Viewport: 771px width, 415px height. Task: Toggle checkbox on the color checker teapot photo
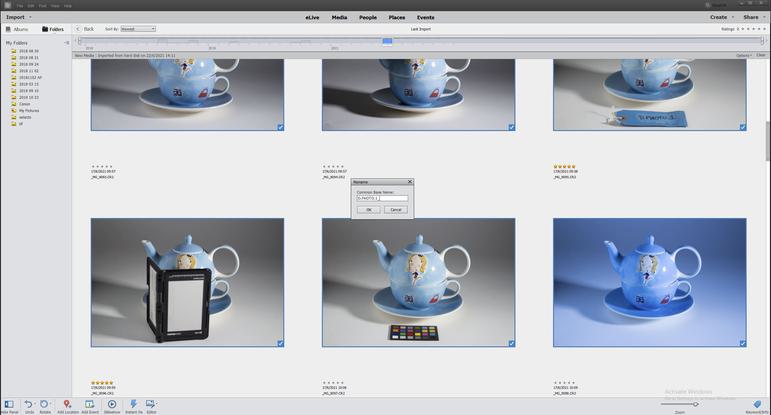511,343
